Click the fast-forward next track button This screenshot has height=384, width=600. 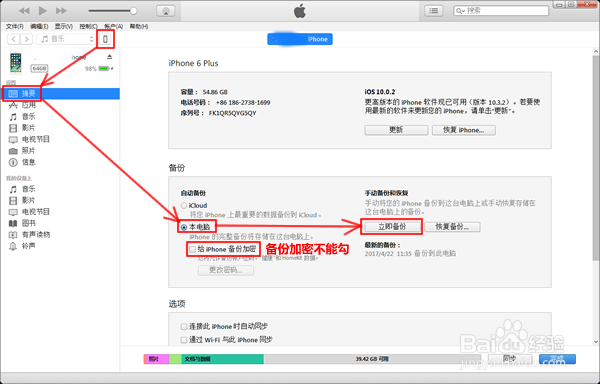coord(61,11)
